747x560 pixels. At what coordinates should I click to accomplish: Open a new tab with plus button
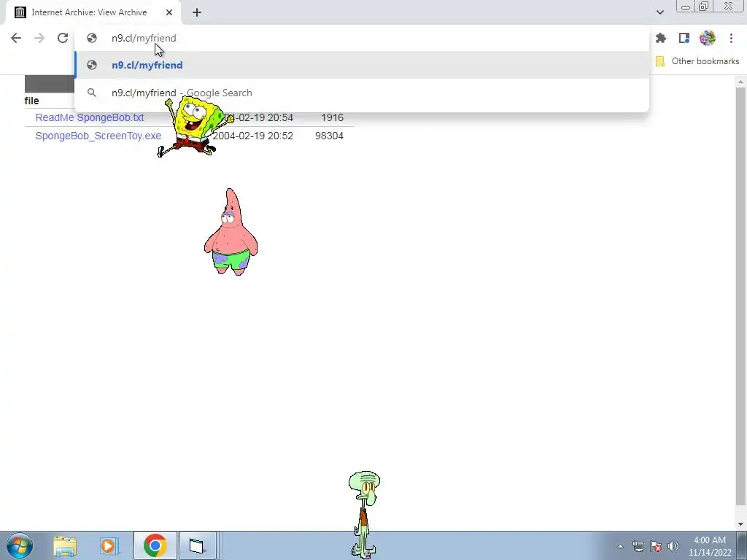197,12
